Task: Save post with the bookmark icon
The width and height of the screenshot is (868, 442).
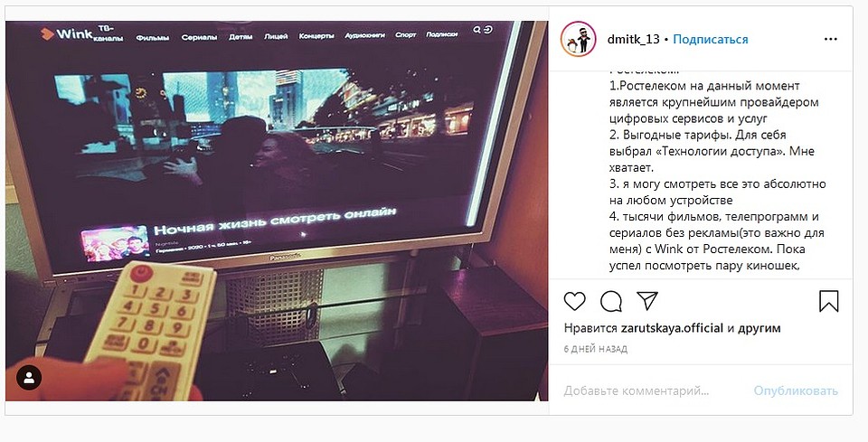Action: point(829,302)
